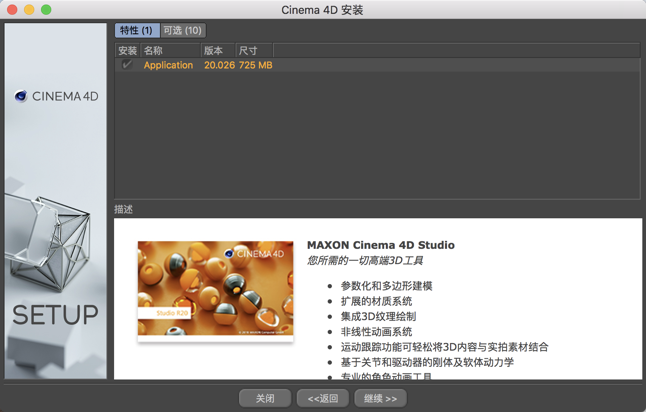The image size is (646, 412).
Task: Select the Application row name
Action: [x=168, y=65]
